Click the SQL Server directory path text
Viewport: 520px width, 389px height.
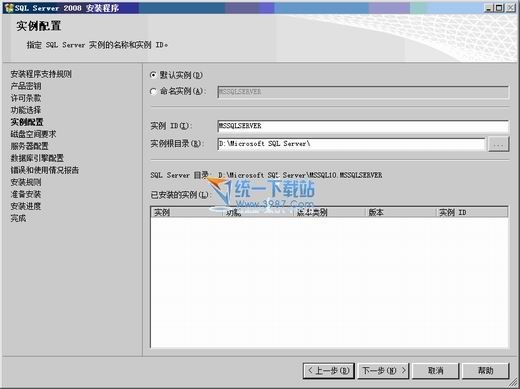pos(300,175)
